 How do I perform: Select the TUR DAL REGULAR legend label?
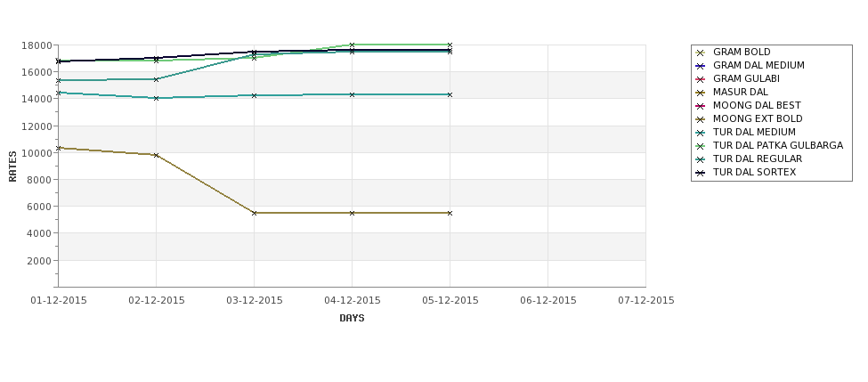pos(758,158)
